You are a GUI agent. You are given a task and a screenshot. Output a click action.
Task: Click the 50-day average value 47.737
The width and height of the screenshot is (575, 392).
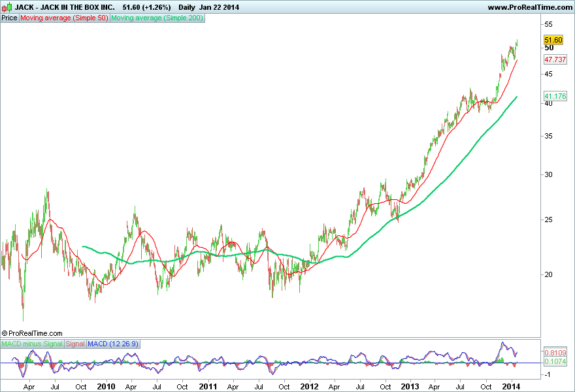point(555,59)
